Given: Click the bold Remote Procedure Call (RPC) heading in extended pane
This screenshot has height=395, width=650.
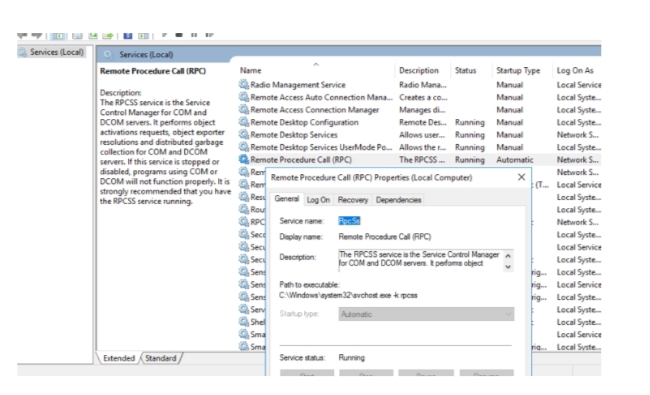Looking at the screenshot, I should pyautogui.click(x=153, y=71).
